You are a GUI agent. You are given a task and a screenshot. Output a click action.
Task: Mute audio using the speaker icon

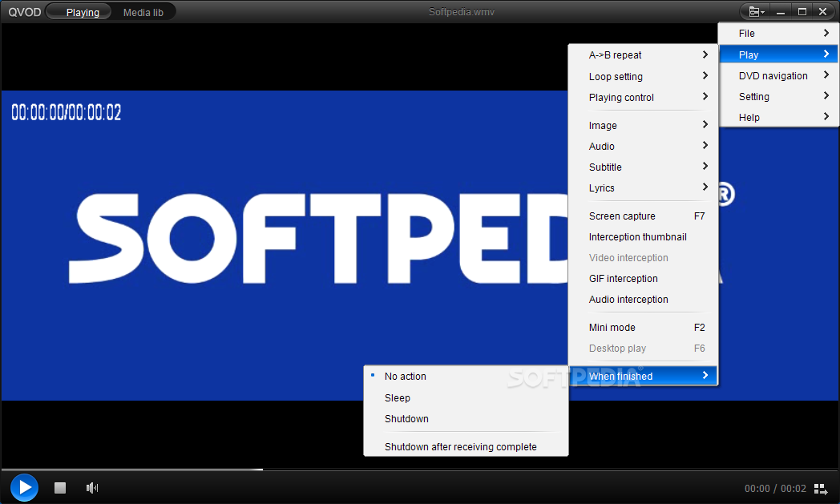point(92,488)
